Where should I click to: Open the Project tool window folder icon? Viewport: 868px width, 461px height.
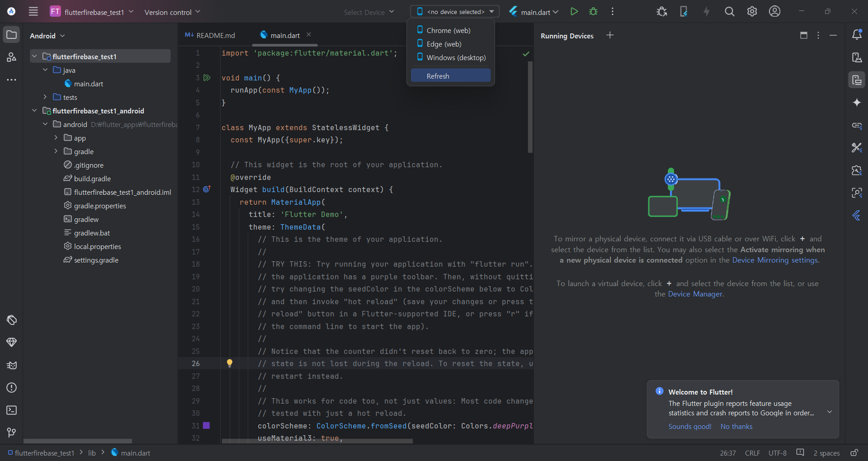click(12, 35)
